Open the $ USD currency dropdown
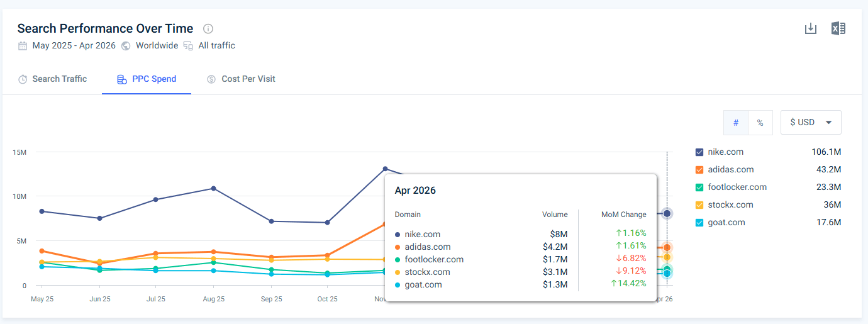The image size is (868, 324). pyautogui.click(x=811, y=123)
